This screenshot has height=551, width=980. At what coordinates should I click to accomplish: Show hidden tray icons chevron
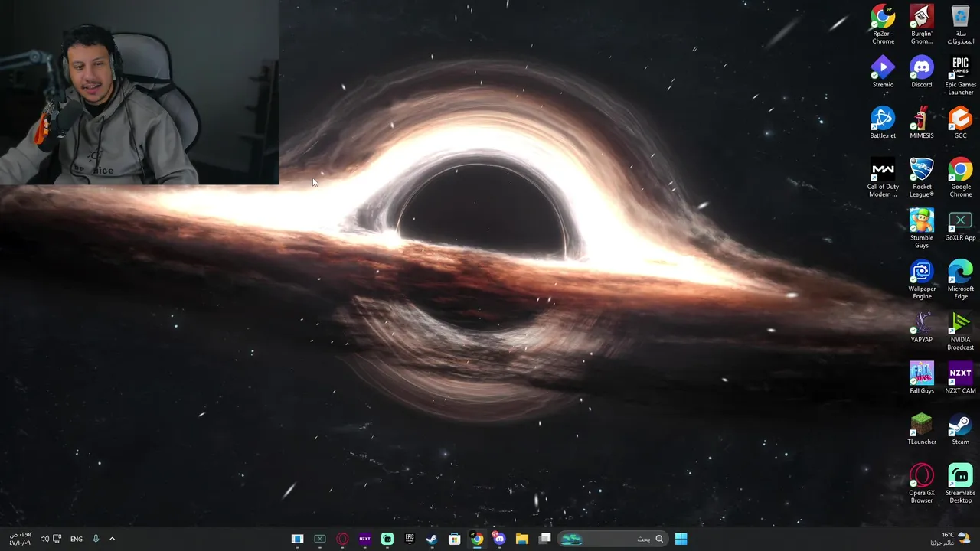(x=112, y=539)
